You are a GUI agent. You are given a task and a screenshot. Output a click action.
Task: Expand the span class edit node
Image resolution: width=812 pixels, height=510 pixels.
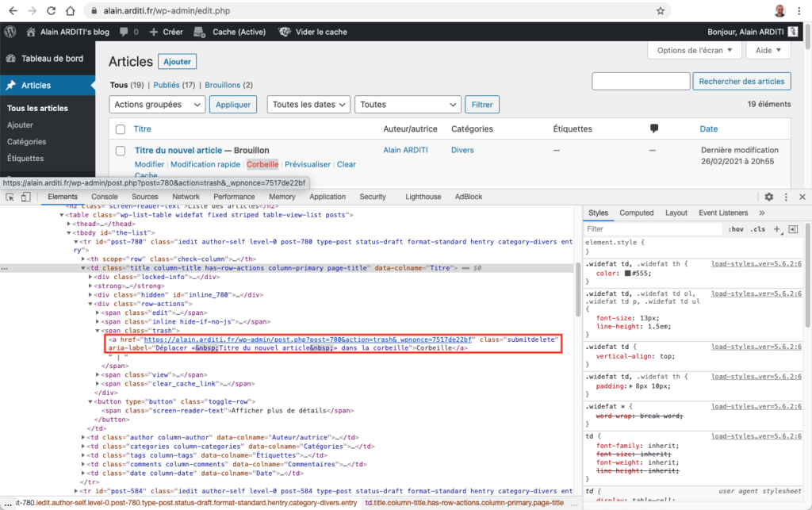point(98,313)
